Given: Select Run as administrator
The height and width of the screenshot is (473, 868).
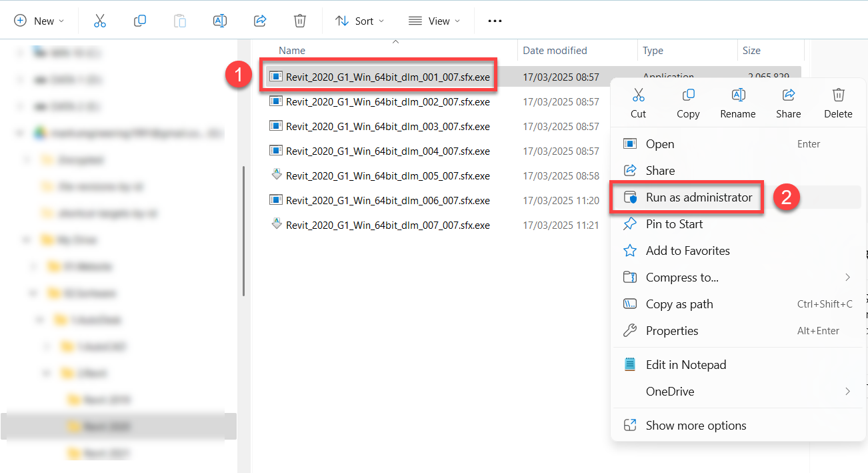Looking at the screenshot, I should coord(737,197).
